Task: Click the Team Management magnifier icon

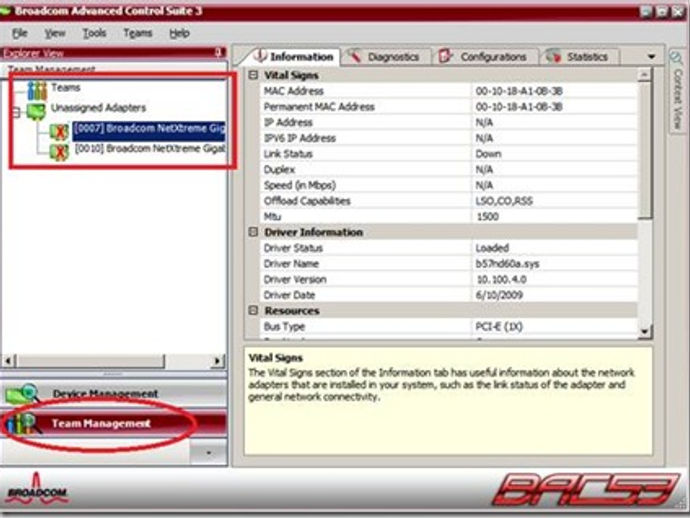Action: pos(23,424)
